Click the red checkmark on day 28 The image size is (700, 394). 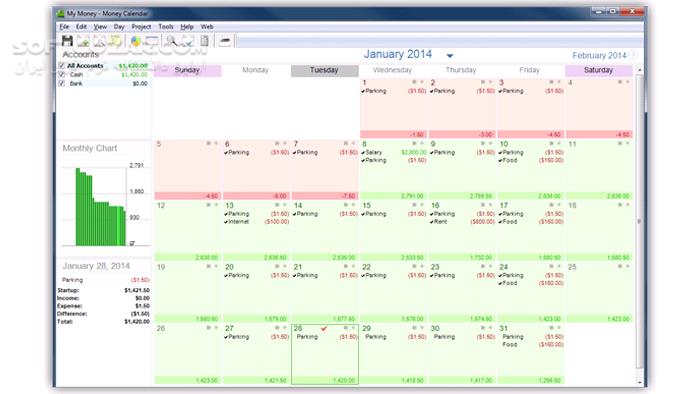[324, 328]
